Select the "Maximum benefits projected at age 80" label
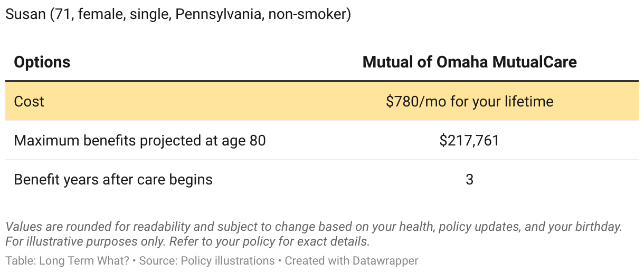Screen dimensions: 644x273 (140, 141)
